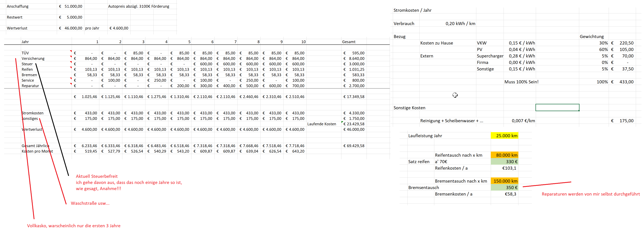Screen dimensions: 644x239
Task: Click the green Bremsentausch cost 350 €
Action: (504, 188)
